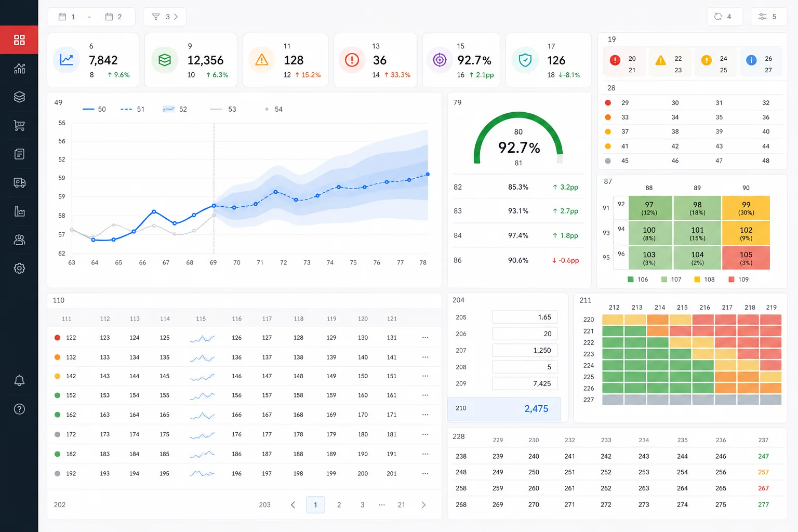Toggle legend series 50 solid line
Screen dimensions: 798x532
pyautogui.click(x=94, y=109)
